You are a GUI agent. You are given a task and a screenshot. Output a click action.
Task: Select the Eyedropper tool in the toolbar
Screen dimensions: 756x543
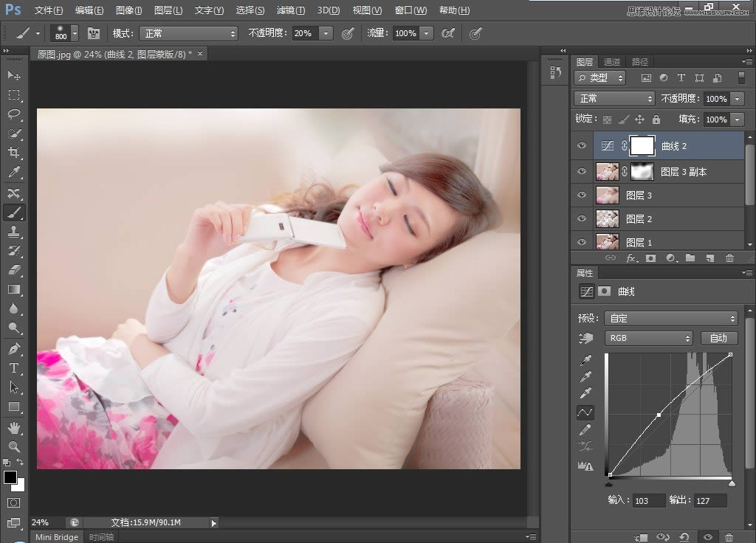pos(14,172)
